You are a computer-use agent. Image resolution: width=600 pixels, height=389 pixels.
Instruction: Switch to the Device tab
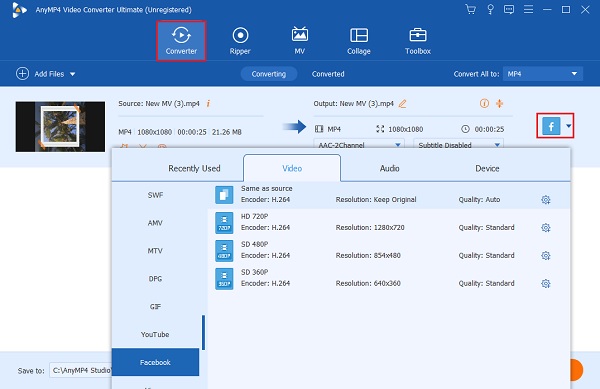pos(487,168)
